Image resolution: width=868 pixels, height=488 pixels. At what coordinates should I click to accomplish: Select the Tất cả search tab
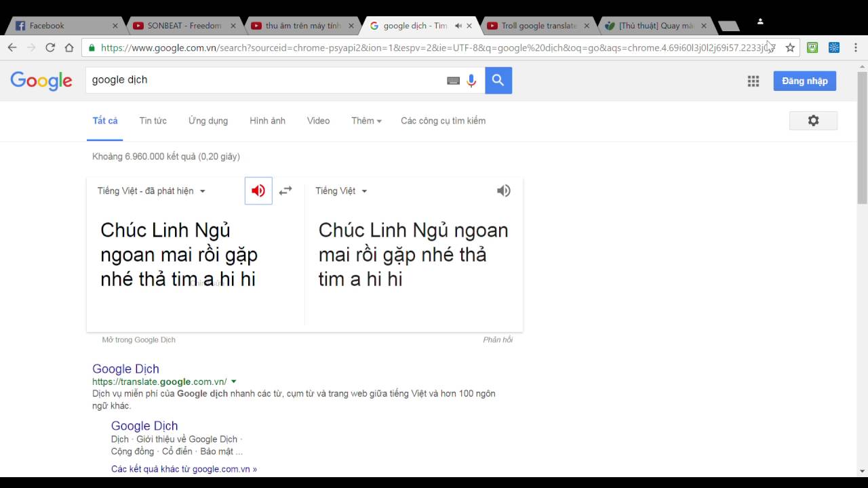tap(105, 121)
